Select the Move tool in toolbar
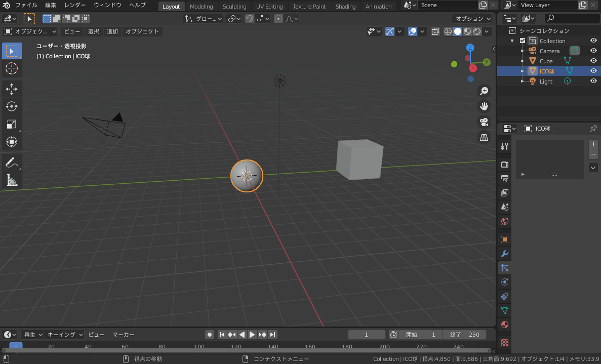Screen dimensions: 601x364 click(x=12, y=89)
